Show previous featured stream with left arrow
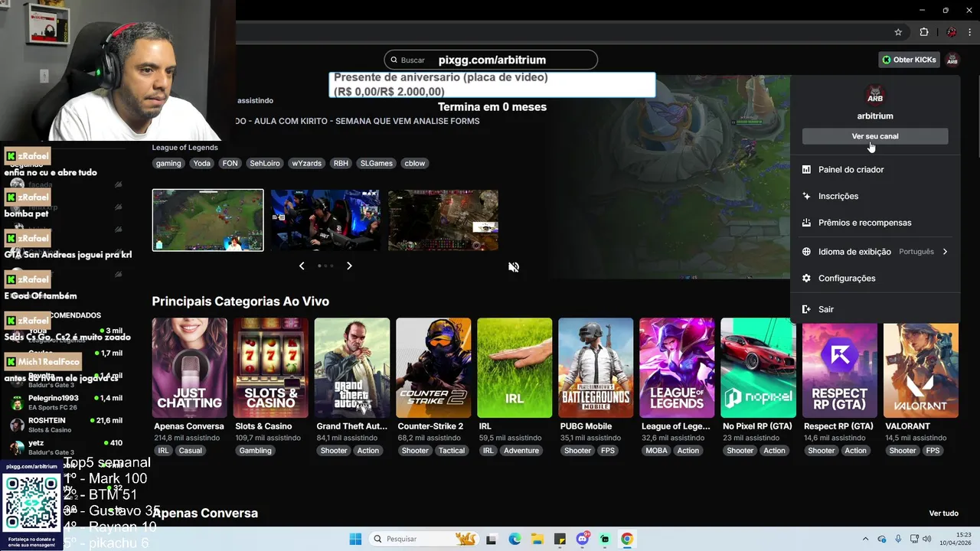The width and height of the screenshot is (980, 551). coord(302,266)
